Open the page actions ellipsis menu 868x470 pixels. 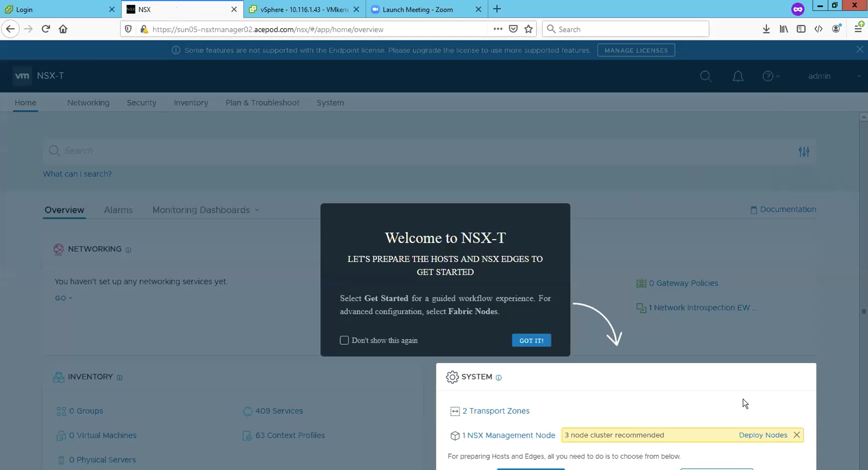498,29
